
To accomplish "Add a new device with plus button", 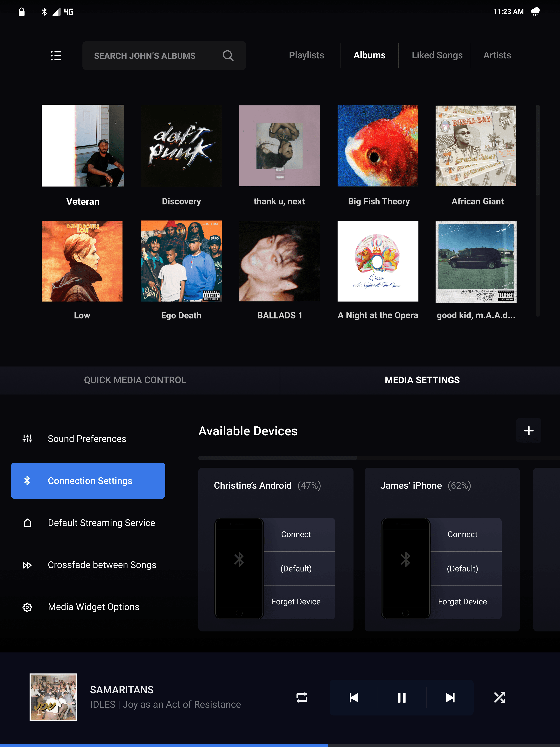I will 529,430.
